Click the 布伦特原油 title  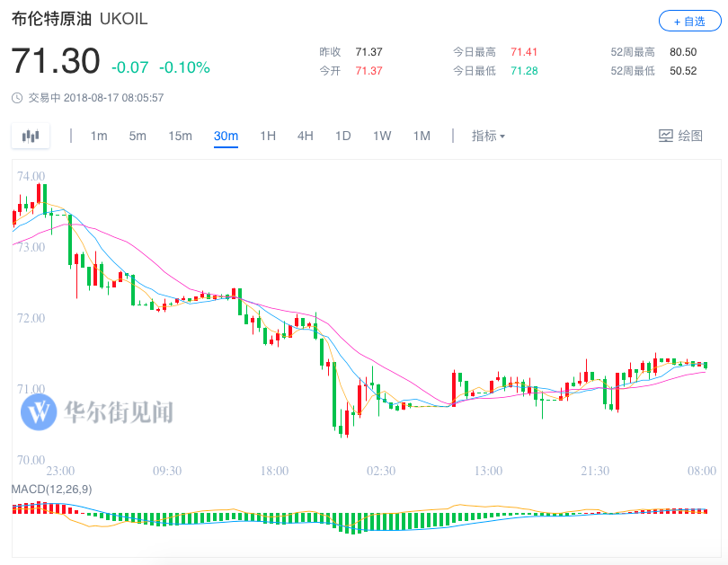click(x=51, y=19)
